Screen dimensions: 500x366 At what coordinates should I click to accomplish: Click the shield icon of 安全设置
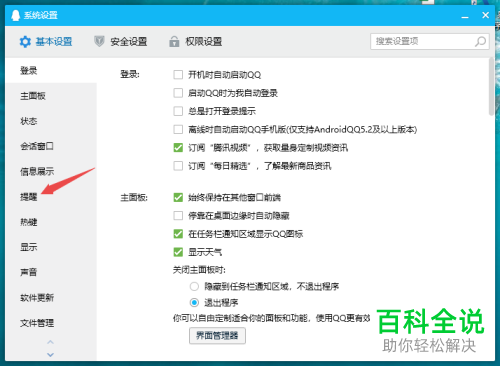tap(99, 41)
